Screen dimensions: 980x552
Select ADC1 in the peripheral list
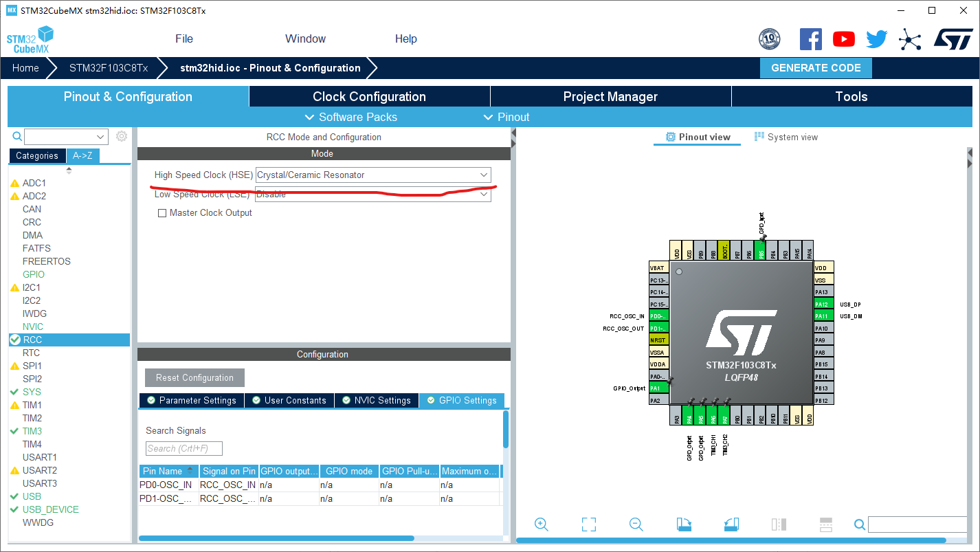tap(34, 183)
